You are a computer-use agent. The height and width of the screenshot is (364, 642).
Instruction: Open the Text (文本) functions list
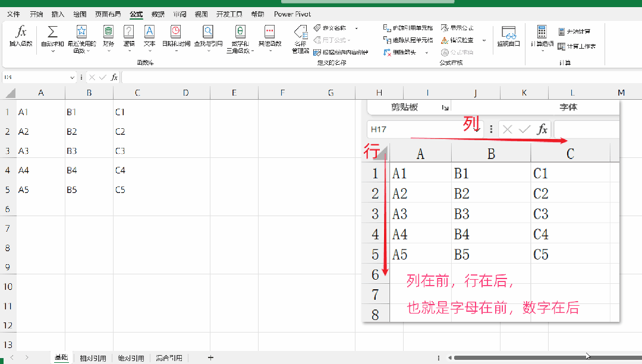pyautogui.click(x=149, y=39)
